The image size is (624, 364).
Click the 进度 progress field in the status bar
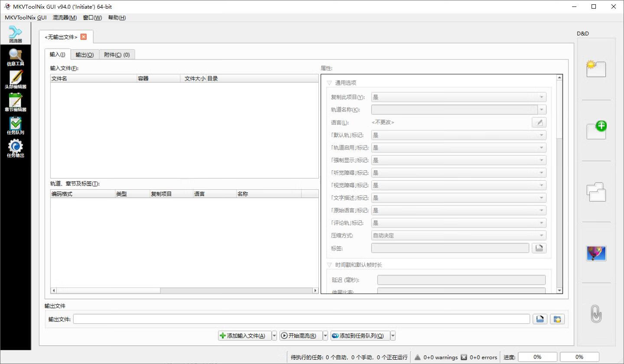pos(537,357)
